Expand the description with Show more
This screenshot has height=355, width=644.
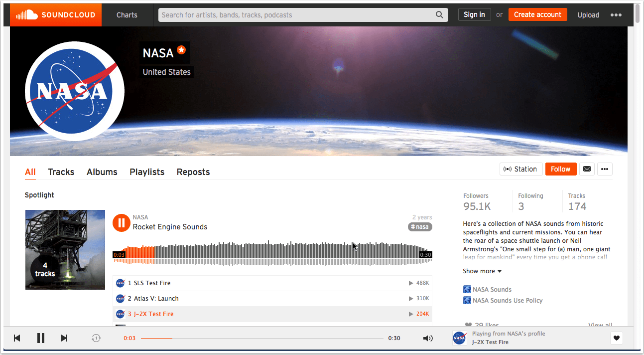[482, 271]
